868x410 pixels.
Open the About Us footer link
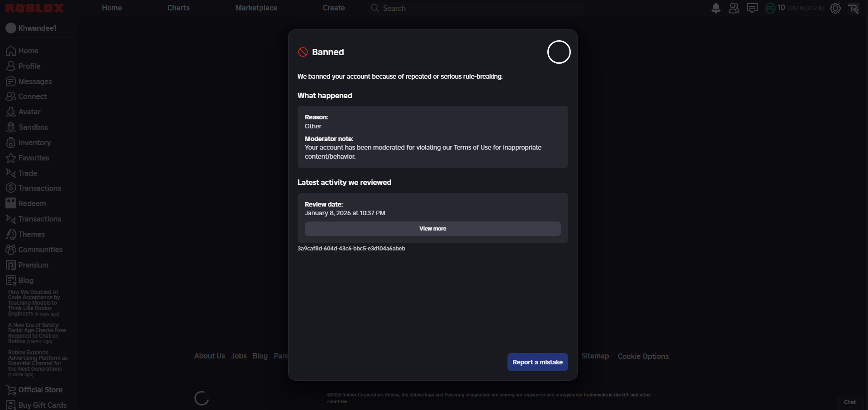tap(209, 356)
